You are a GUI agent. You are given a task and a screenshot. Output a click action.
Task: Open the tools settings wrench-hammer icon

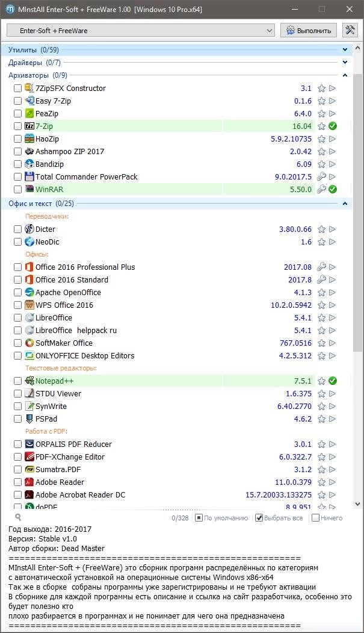pos(350,30)
